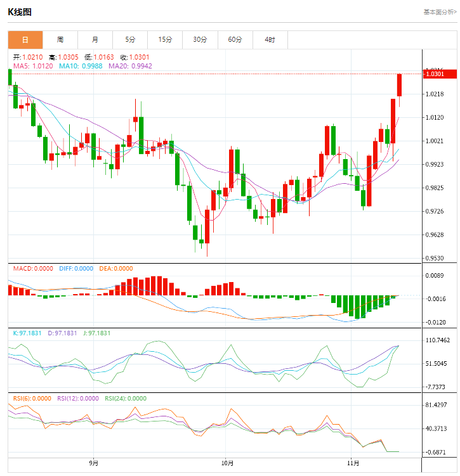This screenshot has height=476, width=460.
Task: Click the RSI(6):0.0000 label
Action: [x=32, y=398]
